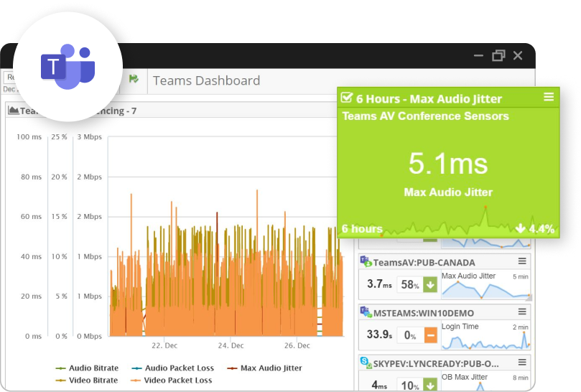Toggle the Audio Packet Loss legend series
This screenshot has height=392, width=581.
(172, 368)
